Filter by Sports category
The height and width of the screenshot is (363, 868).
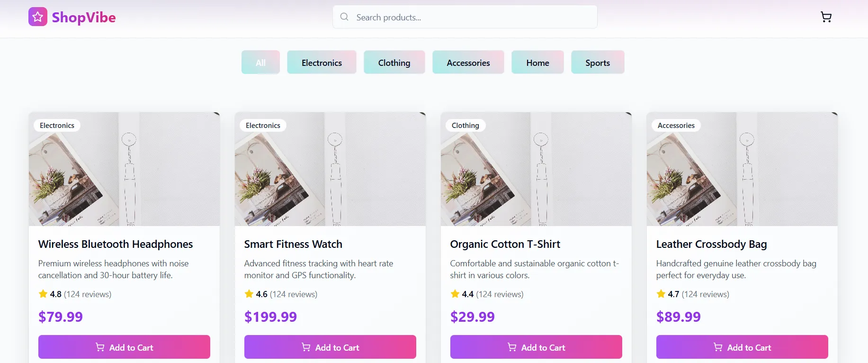(597, 63)
